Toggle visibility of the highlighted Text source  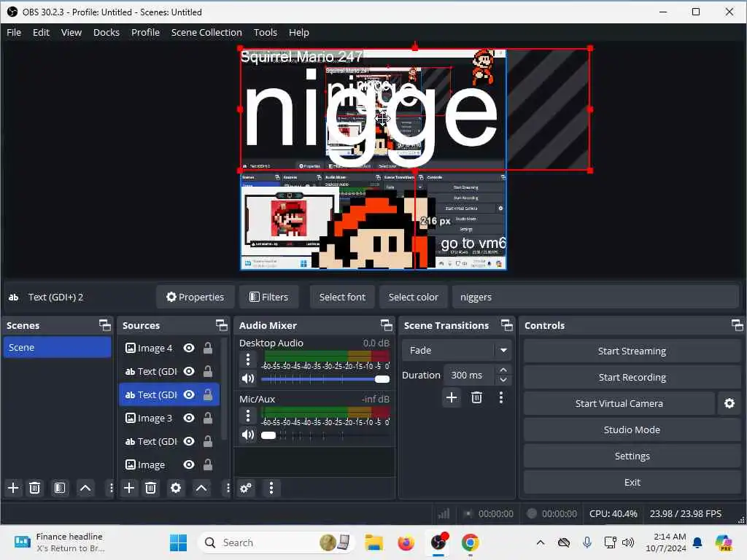pos(189,394)
